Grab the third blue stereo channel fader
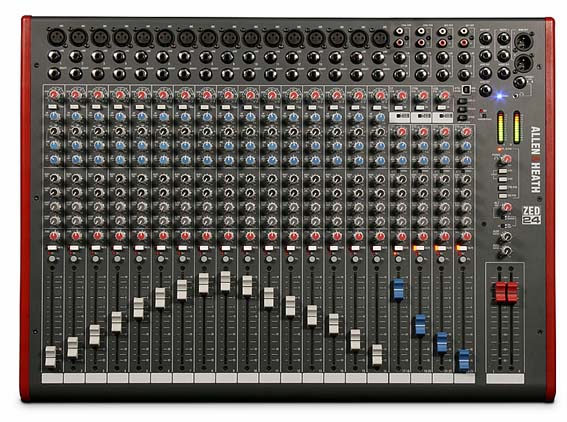 [x=442, y=342]
